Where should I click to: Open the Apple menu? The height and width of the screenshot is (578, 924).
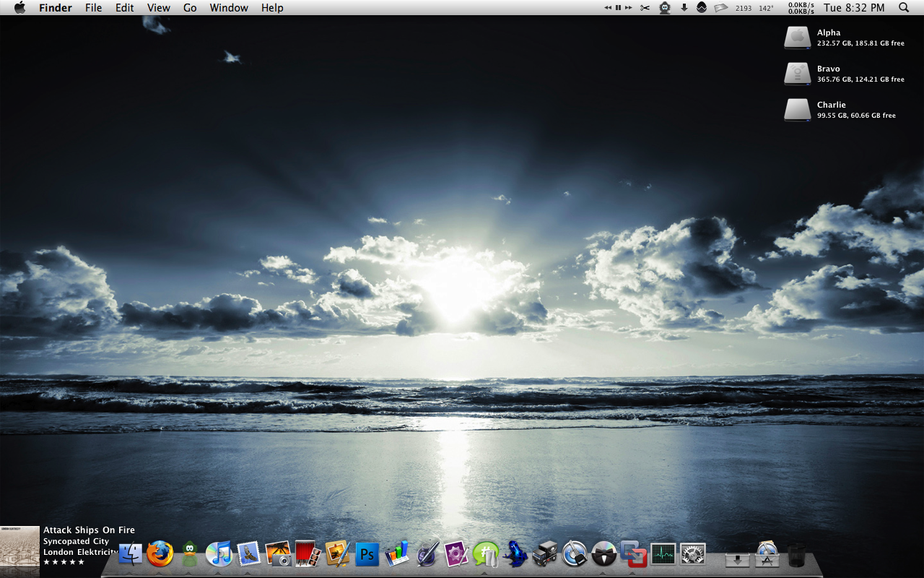[x=19, y=8]
